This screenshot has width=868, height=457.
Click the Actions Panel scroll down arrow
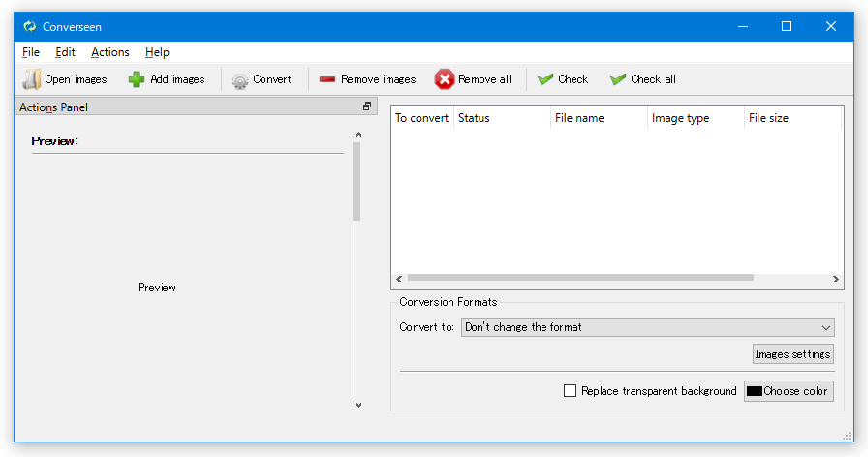pos(358,405)
